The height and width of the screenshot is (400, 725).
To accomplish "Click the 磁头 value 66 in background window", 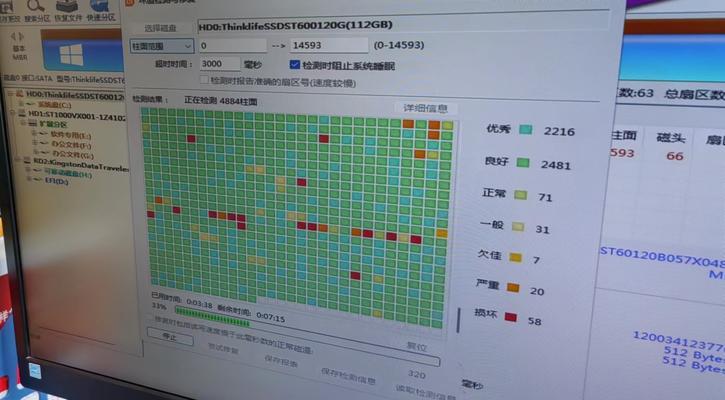I will click(x=675, y=156).
